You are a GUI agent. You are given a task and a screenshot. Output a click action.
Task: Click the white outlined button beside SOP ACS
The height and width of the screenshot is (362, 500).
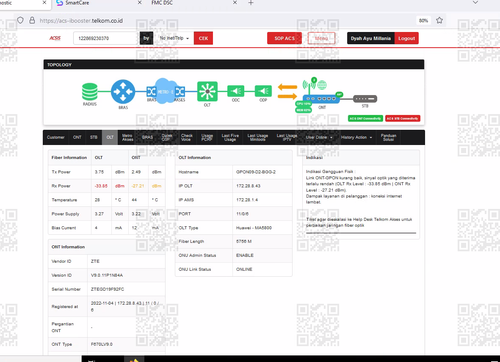point(321,38)
